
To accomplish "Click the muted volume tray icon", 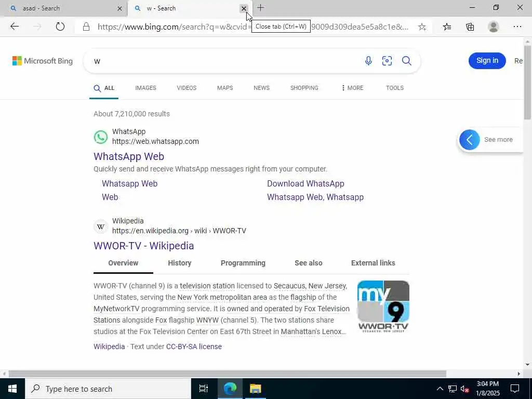I will (x=464, y=389).
